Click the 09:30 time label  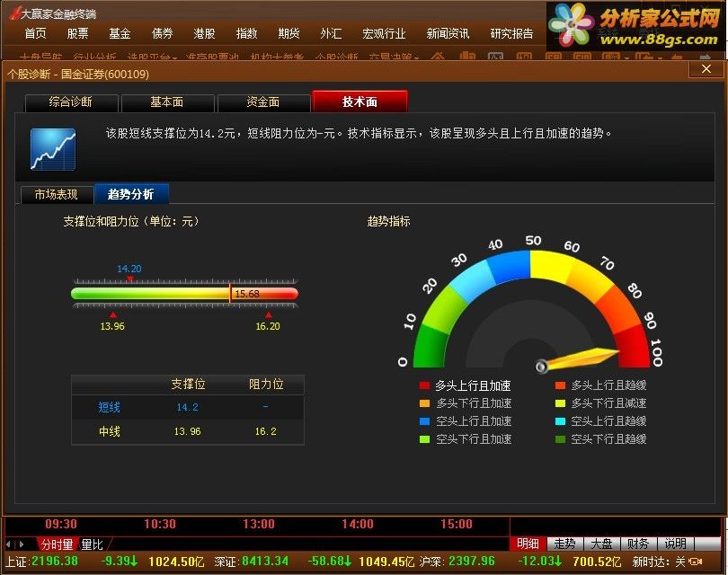(61, 524)
